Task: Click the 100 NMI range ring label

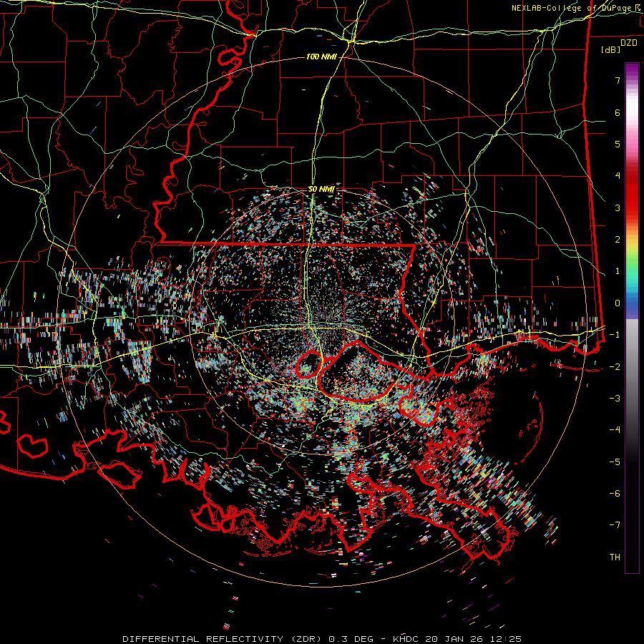Action: [321, 57]
